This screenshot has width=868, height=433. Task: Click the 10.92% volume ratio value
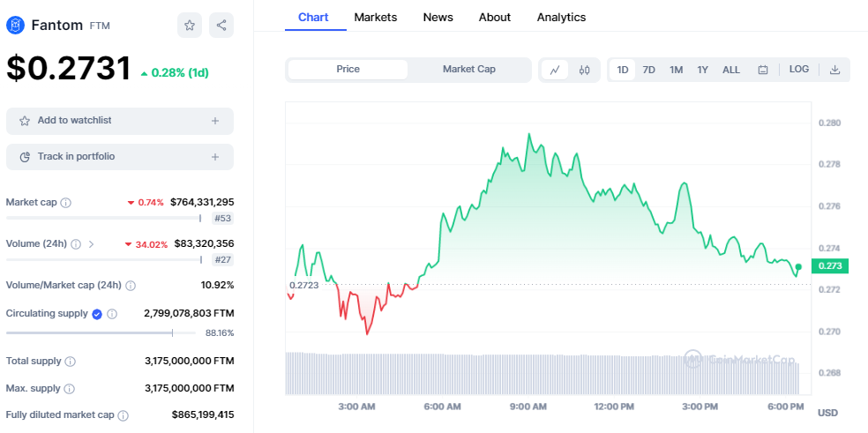pos(217,285)
